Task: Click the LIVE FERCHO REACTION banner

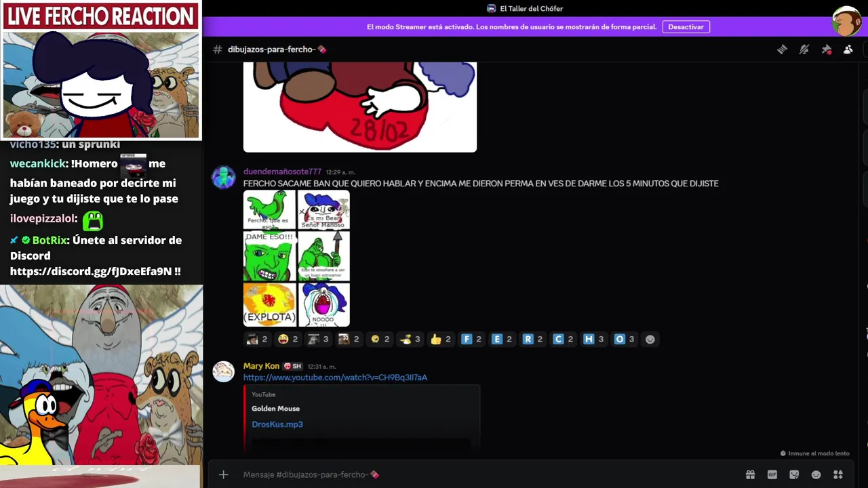Action: click(x=100, y=16)
